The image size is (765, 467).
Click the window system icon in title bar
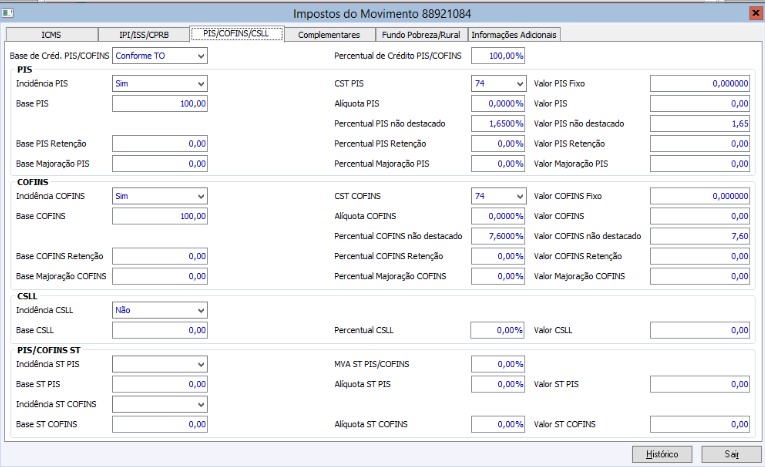pyautogui.click(x=9, y=13)
